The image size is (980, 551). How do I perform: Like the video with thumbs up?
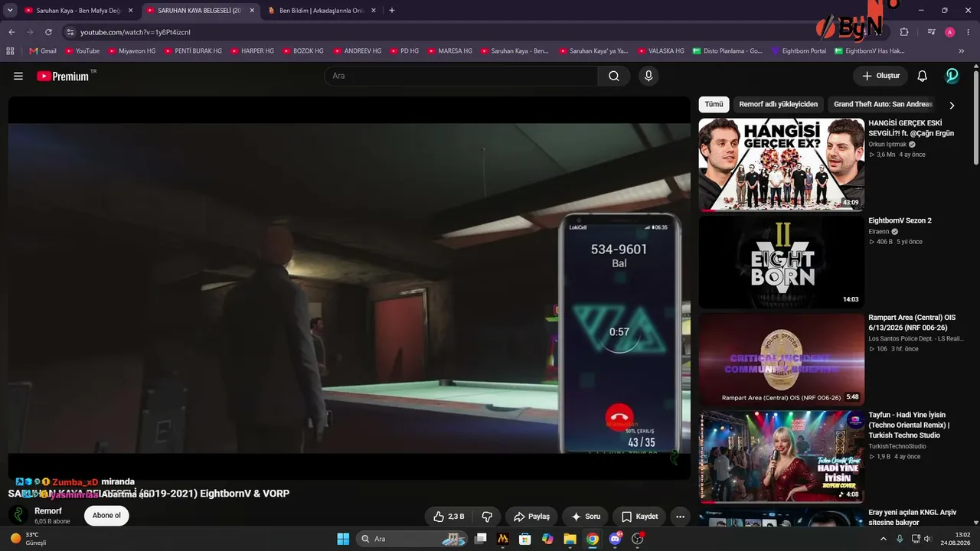tap(449, 517)
